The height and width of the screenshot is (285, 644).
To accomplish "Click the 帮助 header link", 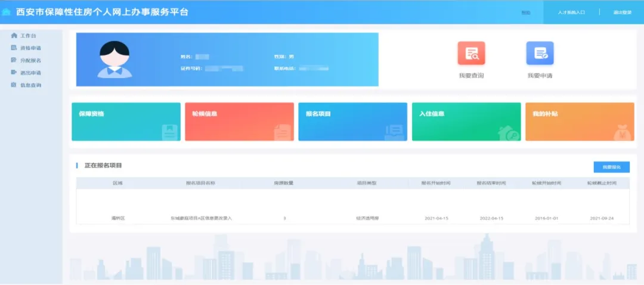I will pos(526,13).
